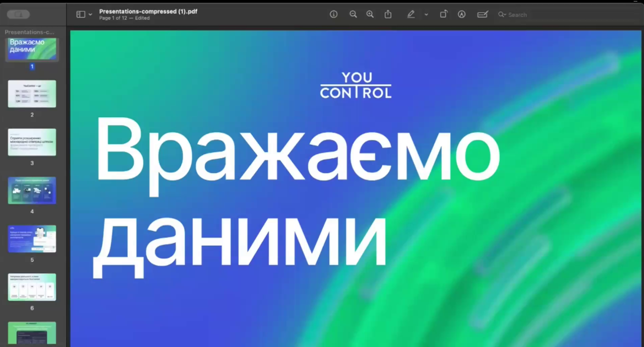Select page 7 thumbnail at the sidebar bottom

click(32, 333)
